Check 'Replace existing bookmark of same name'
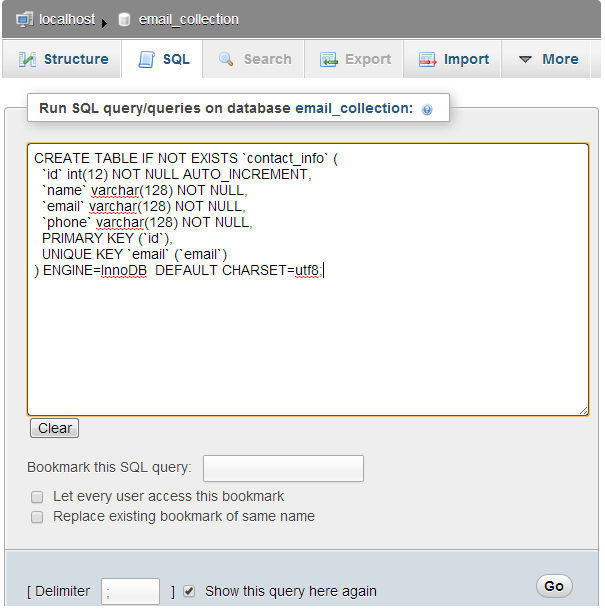The height and width of the screenshot is (609, 605). tap(37, 517)
